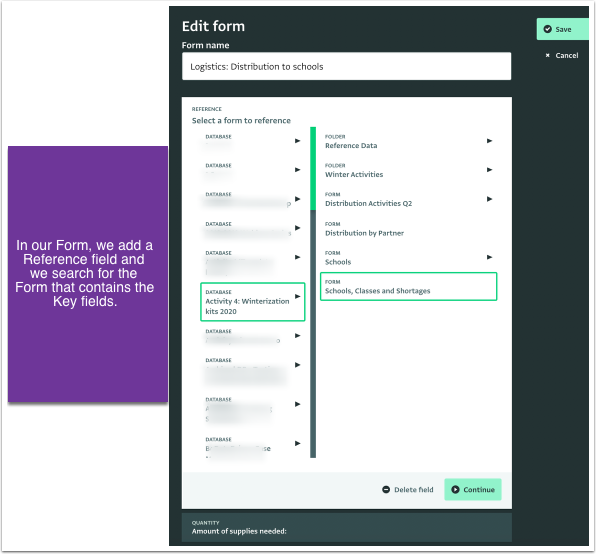Screen dimensions: 596x554
Task: Select Distribution by Partner form
Action: pyautogui.click(x=408, y=229)
